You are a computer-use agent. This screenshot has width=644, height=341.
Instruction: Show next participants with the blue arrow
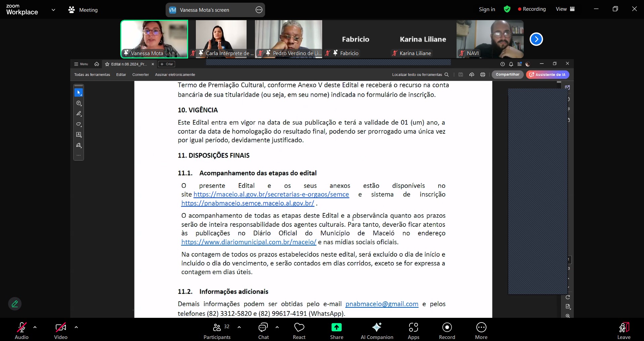click(x=536, y=39)
